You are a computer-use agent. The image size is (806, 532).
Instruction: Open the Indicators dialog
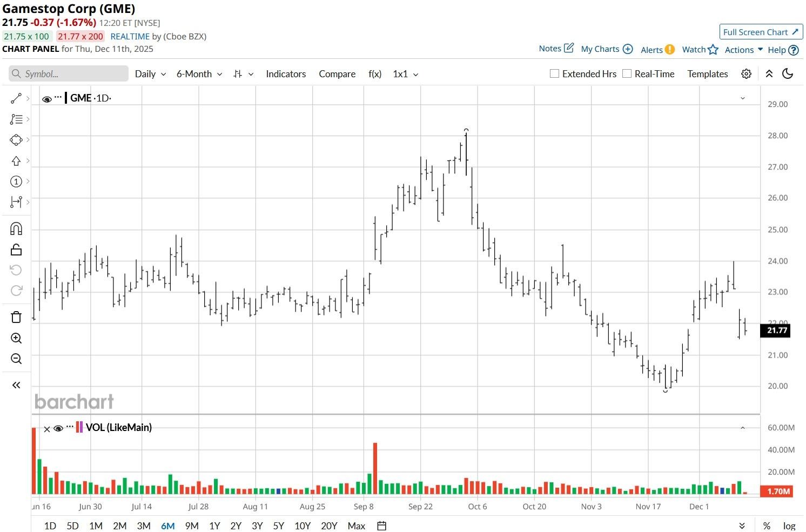(x=286, y=74)
